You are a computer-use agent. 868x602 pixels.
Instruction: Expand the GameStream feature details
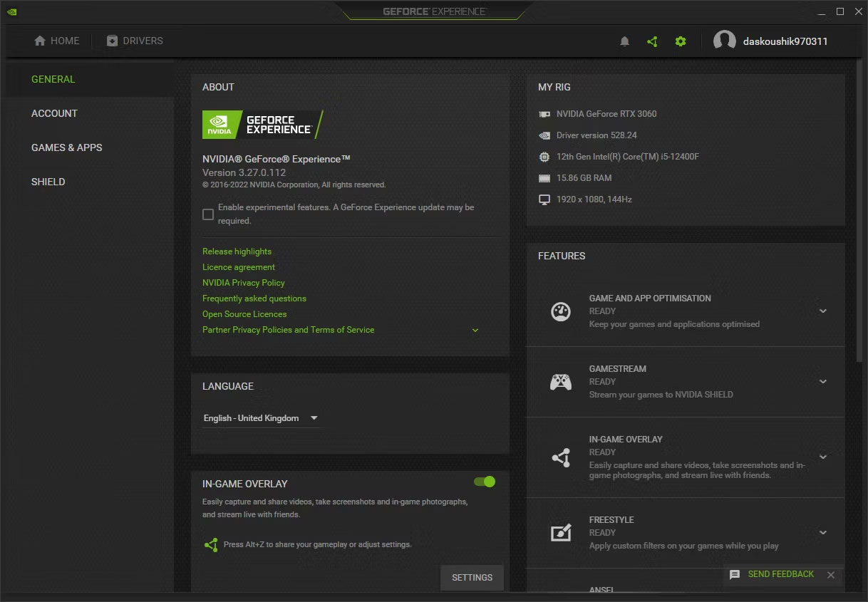(x=823, y=382)
